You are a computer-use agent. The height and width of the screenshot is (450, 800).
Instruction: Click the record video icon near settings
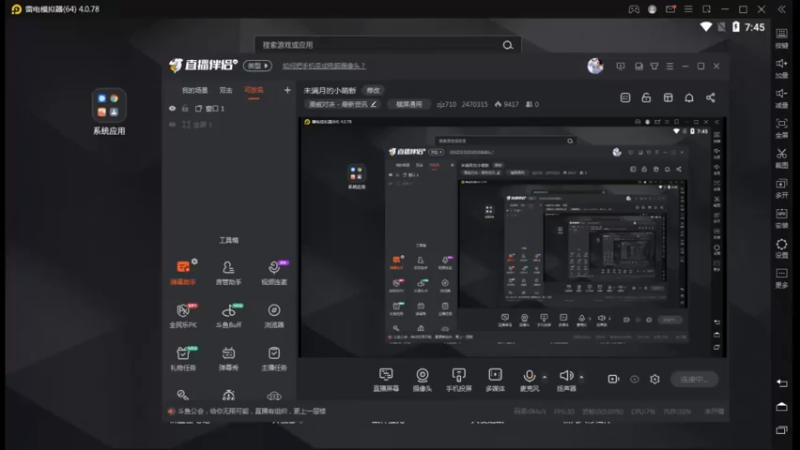pyautogui.click(x=613, y=379)
